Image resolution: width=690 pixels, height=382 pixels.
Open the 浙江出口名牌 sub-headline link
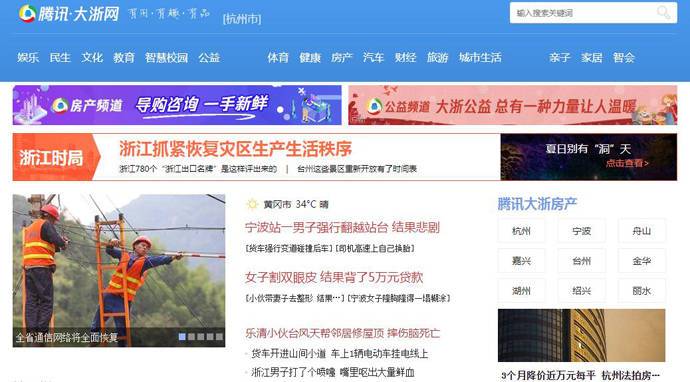pyautogui.click(x=198, y=169)
